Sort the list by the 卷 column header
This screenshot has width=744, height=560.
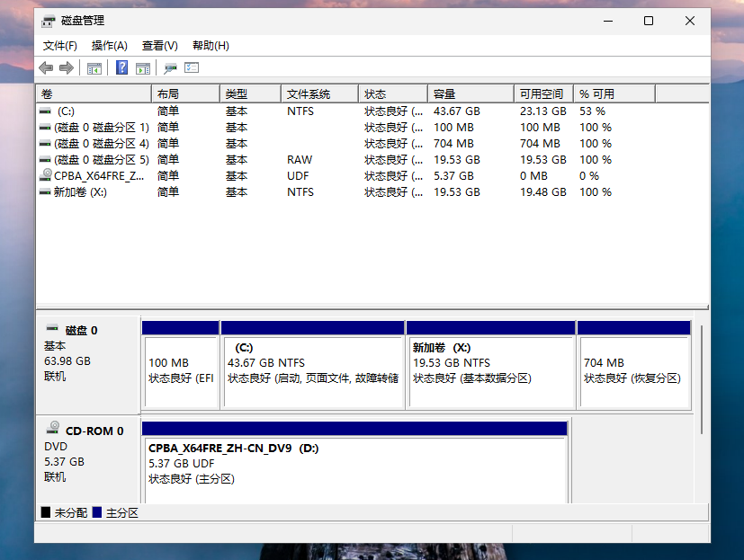pyautogui.click(x=94, y=93)
